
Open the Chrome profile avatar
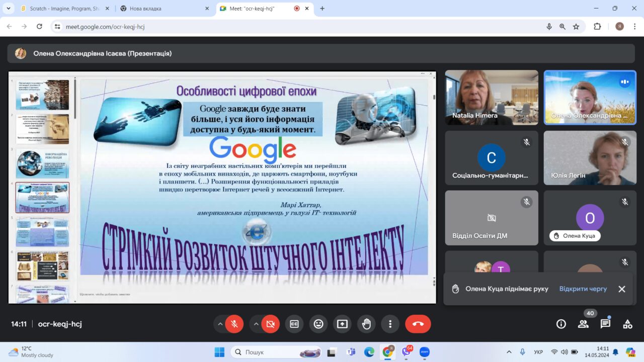(x=619, y=26)
